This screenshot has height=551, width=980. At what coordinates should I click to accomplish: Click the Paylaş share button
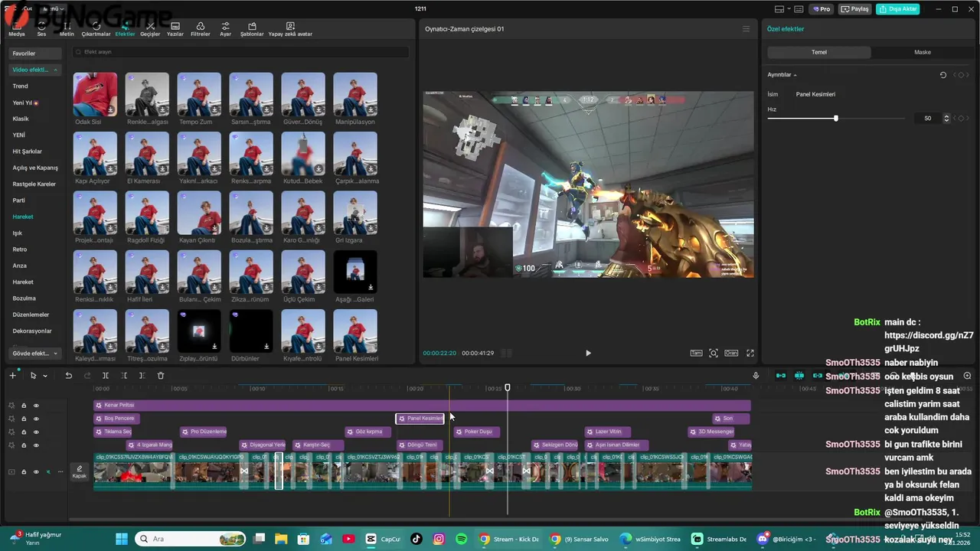click(855, 9)
